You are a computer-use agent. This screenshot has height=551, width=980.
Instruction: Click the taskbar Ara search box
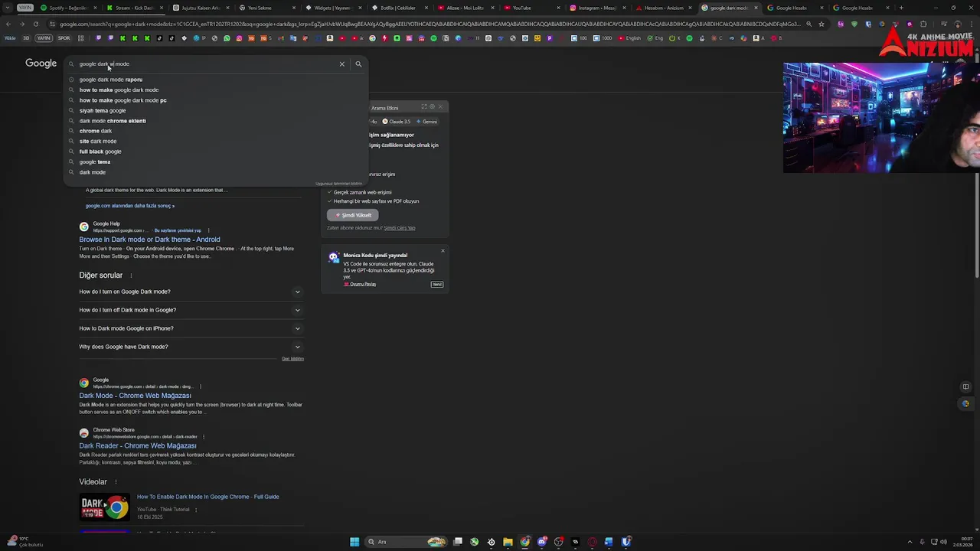(x=404, y=542)
